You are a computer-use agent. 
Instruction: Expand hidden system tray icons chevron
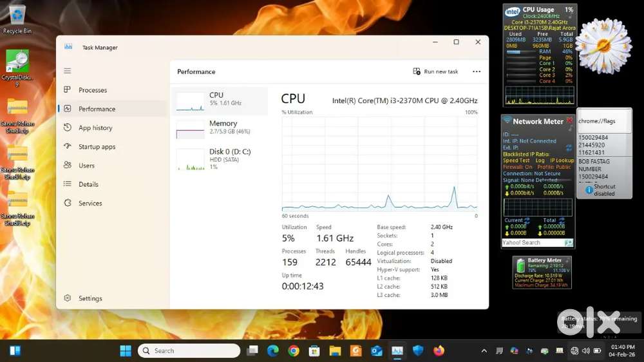coord(484,351)
